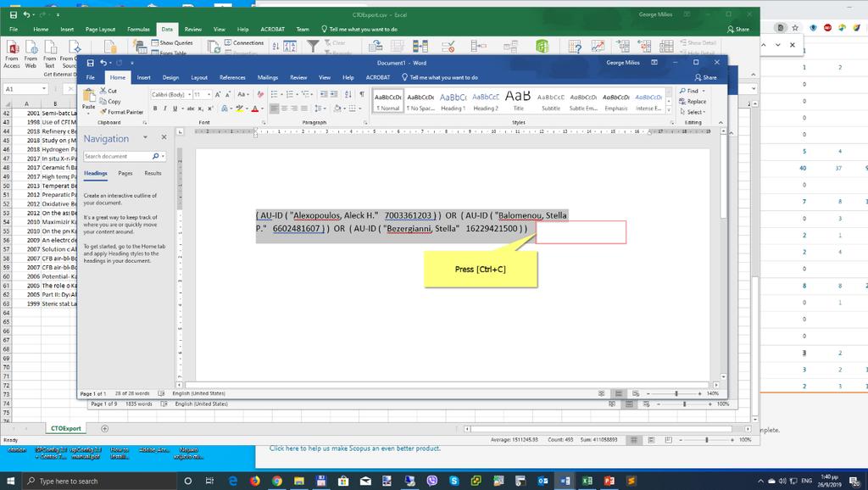Screen dimensions: 868x490
Task: Expand line spacing options in Word
Action: click(x=320, y=109)
